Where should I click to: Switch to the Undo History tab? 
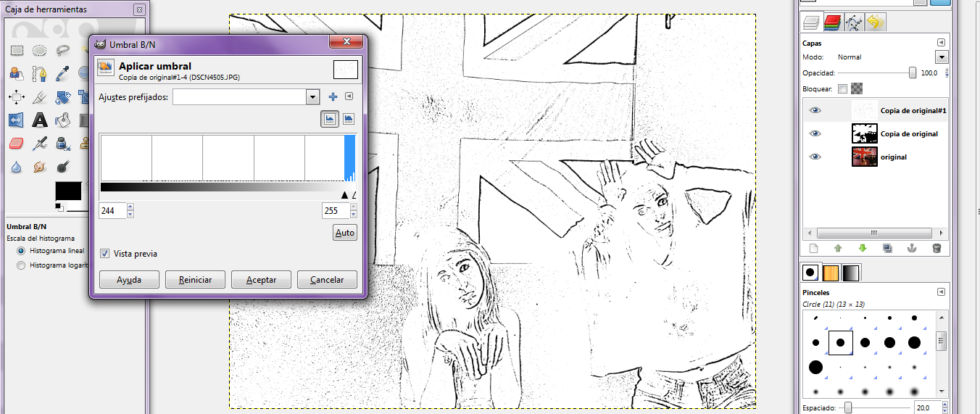tap(876, 22)
